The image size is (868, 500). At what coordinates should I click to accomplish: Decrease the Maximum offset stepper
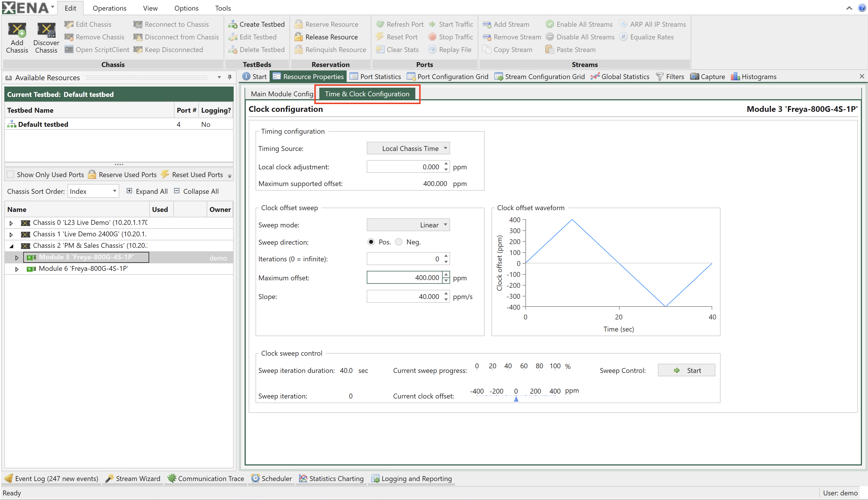446,281
